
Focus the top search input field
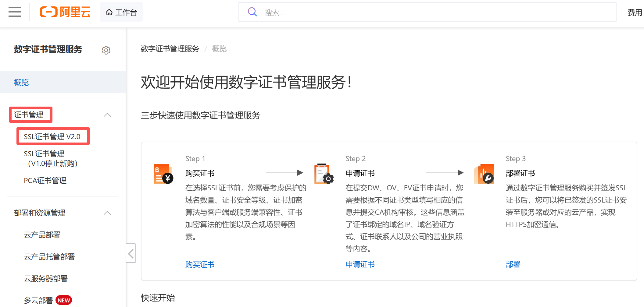[x=427, y=12]
